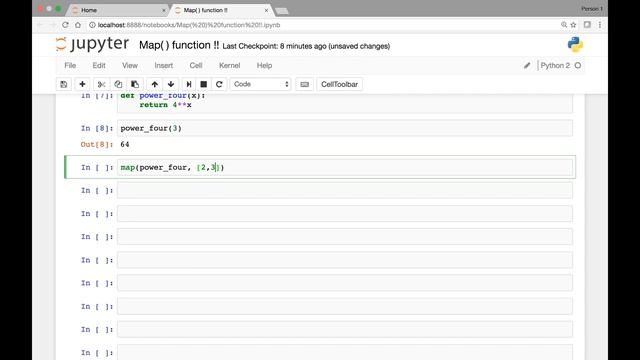Cut selected cell with scissors icon
The width and height of the screenshot is (640, 360).
click(x=101, y=84)
